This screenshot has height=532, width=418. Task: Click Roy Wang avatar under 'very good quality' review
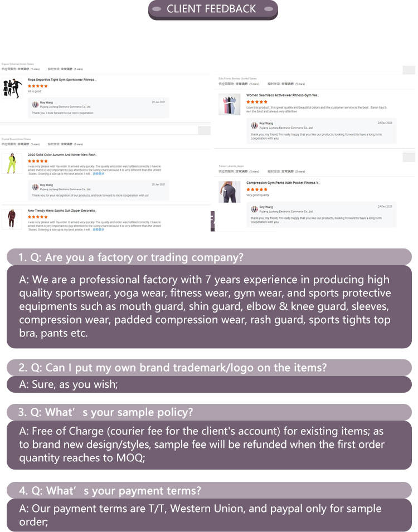click(254, 209)
